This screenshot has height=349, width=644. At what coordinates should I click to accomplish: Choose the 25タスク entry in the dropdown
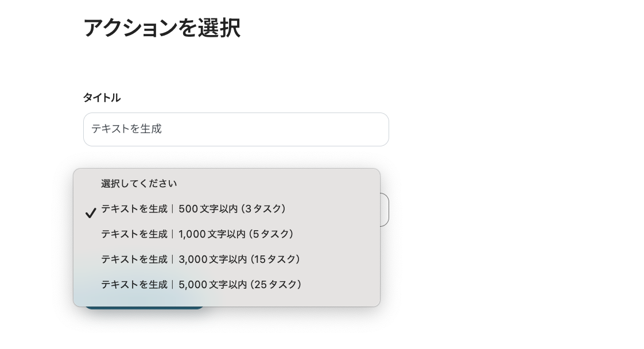[x=201, y=285]
